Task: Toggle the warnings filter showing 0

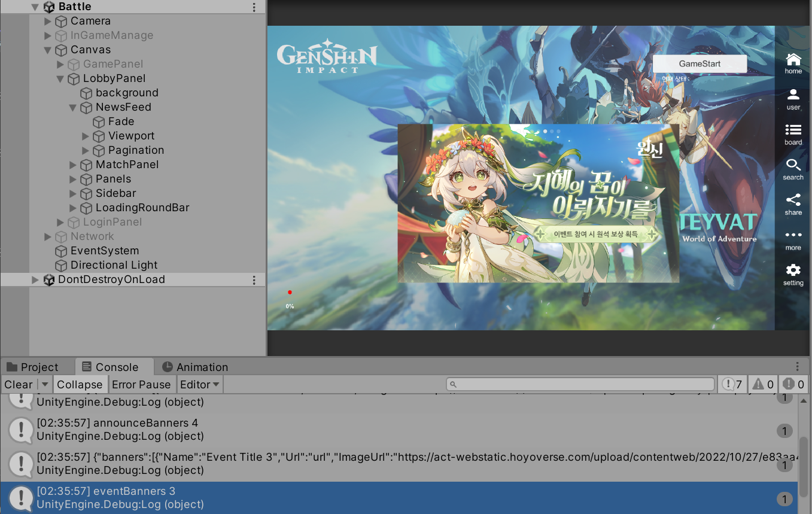Action: point(764,384)
